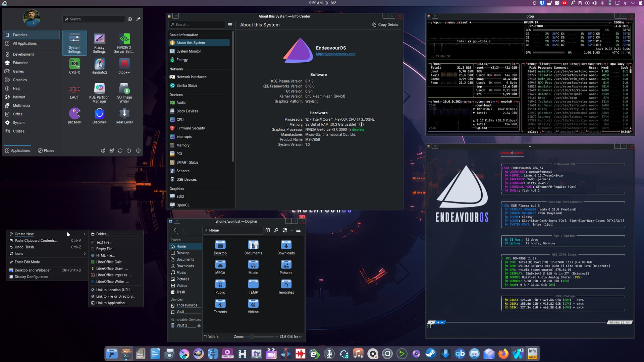Click the MEGA sync tray icon
This screenshot has height=362, width=644.
pos(565,3)
